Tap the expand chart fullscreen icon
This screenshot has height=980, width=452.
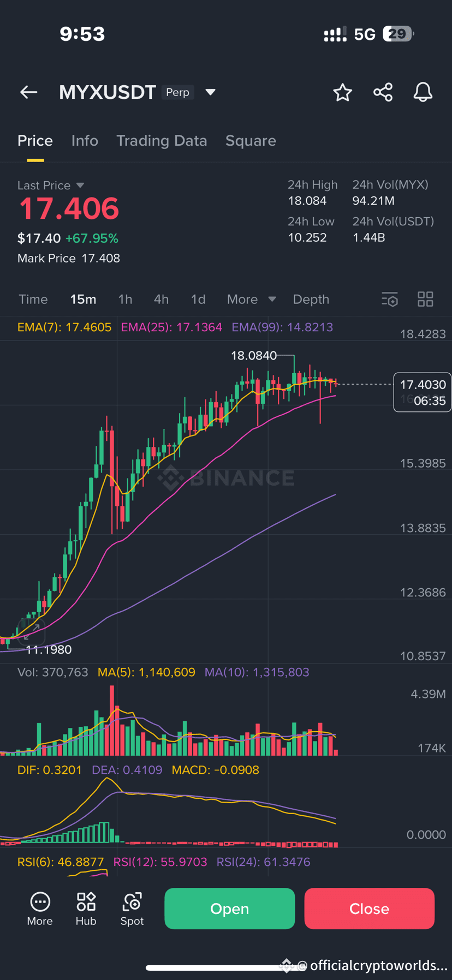pyautogui.click(x=32, y=631)
